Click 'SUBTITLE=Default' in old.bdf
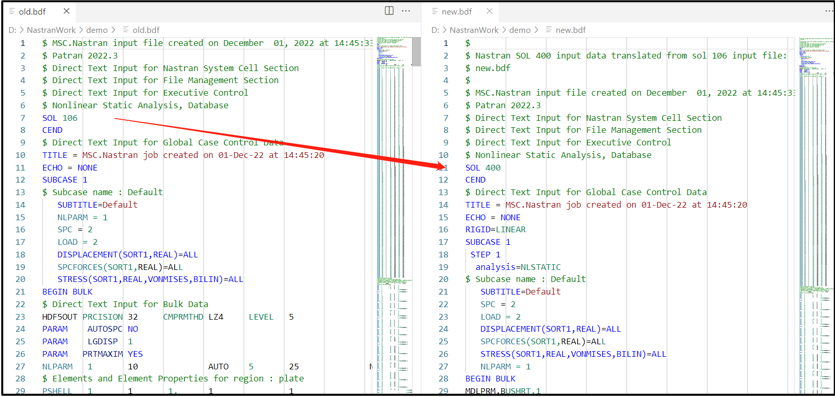The width and height of the screenshot is (835, 397). (97, 205)
